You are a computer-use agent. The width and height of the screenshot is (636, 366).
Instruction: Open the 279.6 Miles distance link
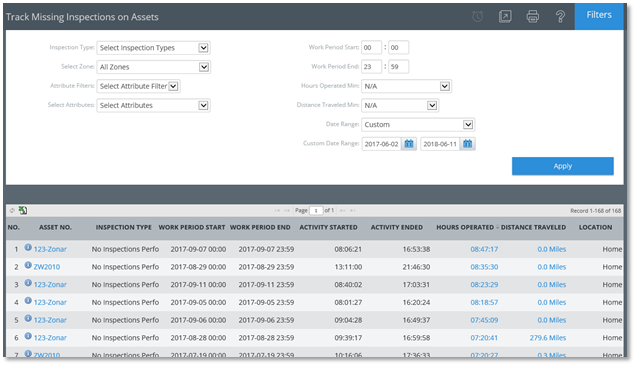click(548, 338)
